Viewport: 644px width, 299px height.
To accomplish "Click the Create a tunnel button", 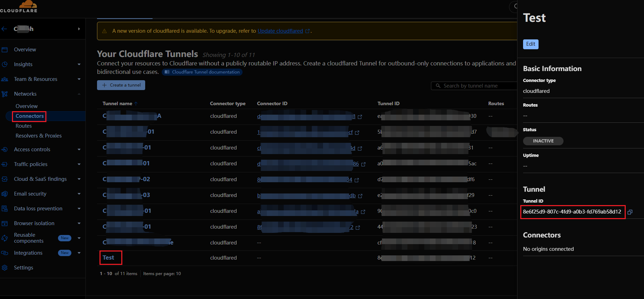I will click(121, 85).
